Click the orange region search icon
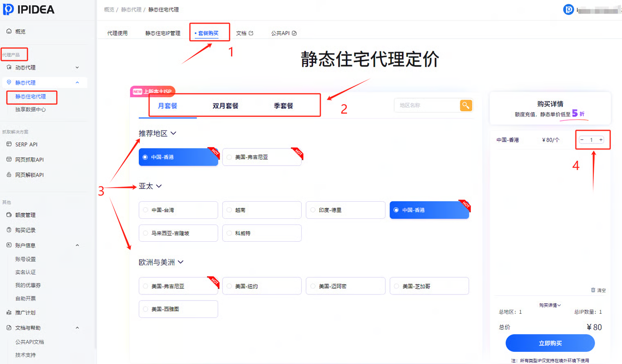622x364 pixels. (x=466, y=106)
